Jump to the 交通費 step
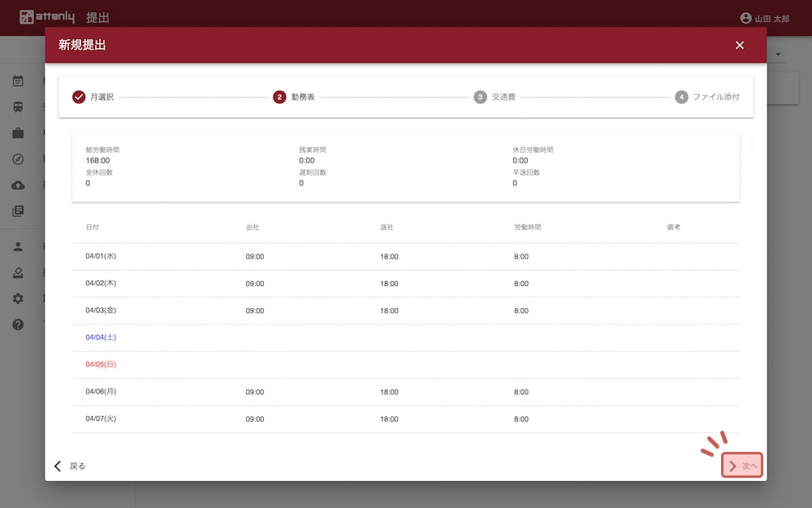 [x=495, y=98]
